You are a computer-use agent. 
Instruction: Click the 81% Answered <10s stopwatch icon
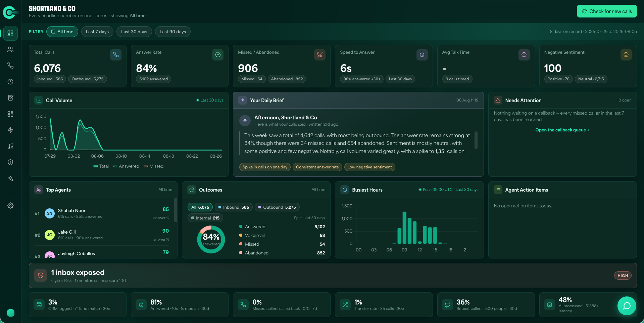pyautogui.click(x=141, y=305)
